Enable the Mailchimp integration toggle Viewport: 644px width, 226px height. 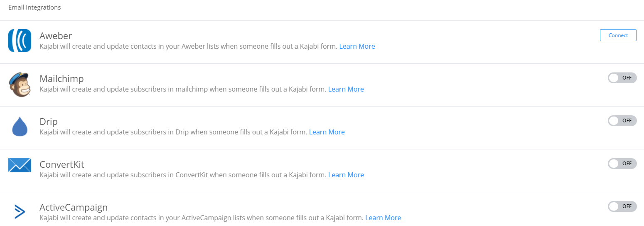(x=622, y=78)
